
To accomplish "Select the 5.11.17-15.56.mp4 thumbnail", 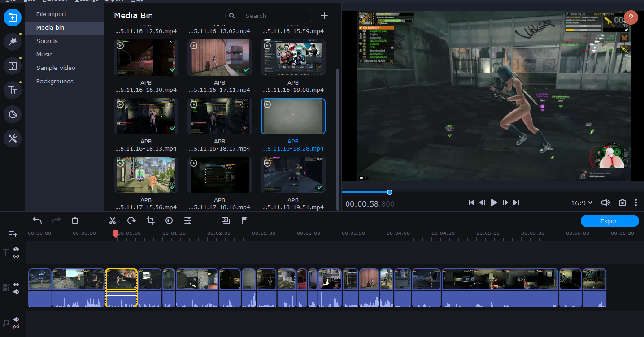I will [x=146, y=175].
